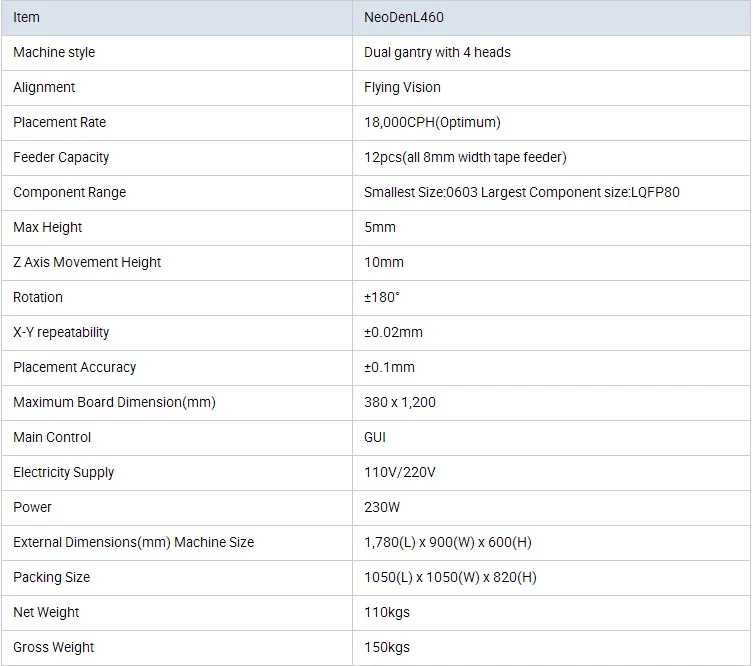753x666 pixels.
Task: Select the 'Machine style' row label
Action: point(54,52)
